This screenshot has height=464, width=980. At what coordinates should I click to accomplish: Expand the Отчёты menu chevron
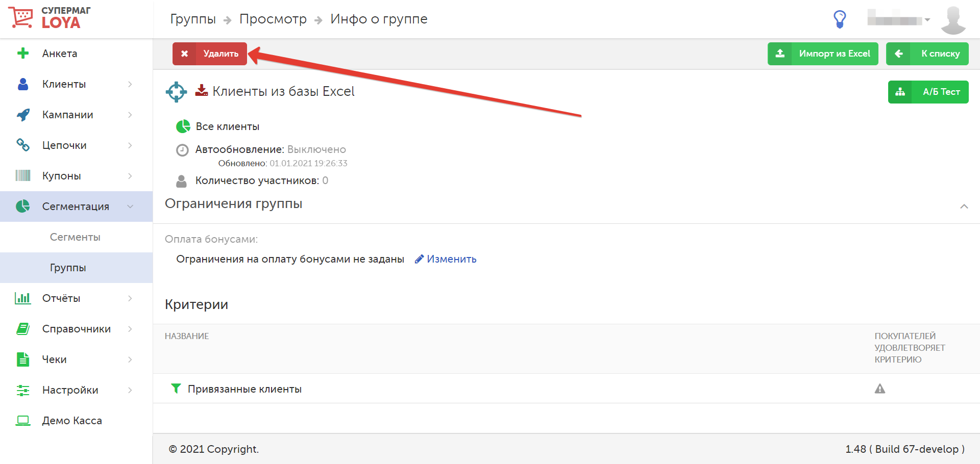tap(130, 298)
